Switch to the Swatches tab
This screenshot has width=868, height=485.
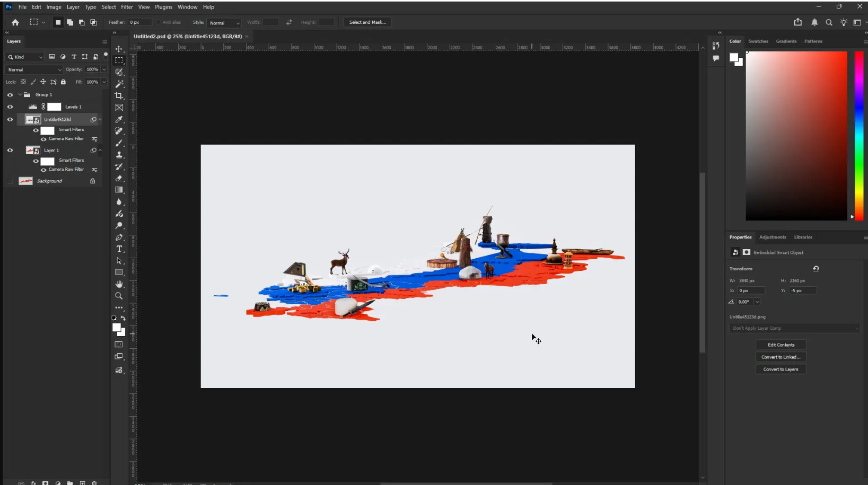[758, 41]
